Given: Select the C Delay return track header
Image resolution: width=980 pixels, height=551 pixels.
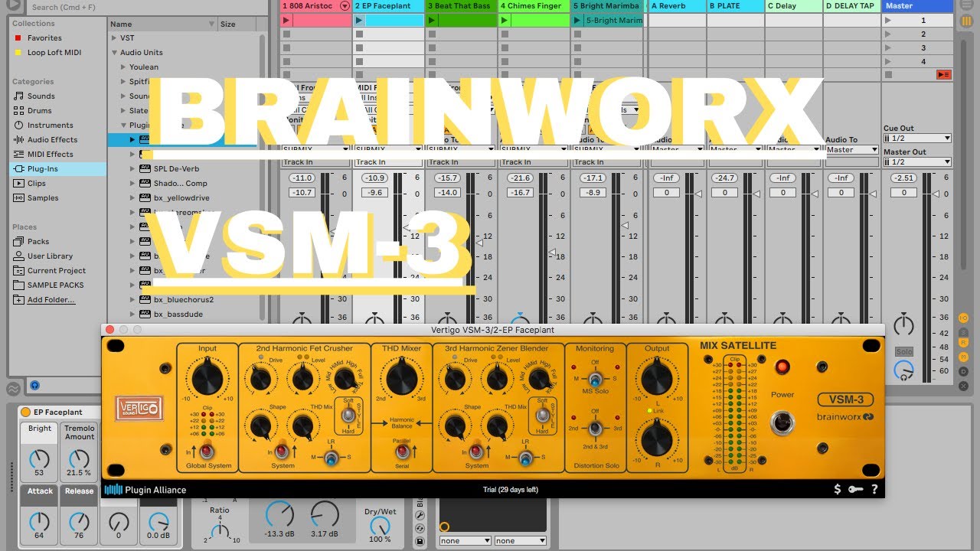Looking at the screenshot, I should point(793,6).
